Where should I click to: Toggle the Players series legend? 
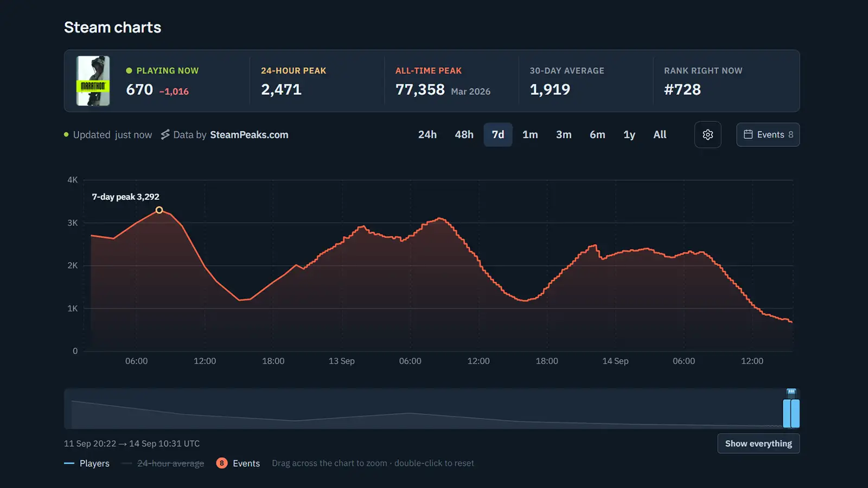click(87, 463)
